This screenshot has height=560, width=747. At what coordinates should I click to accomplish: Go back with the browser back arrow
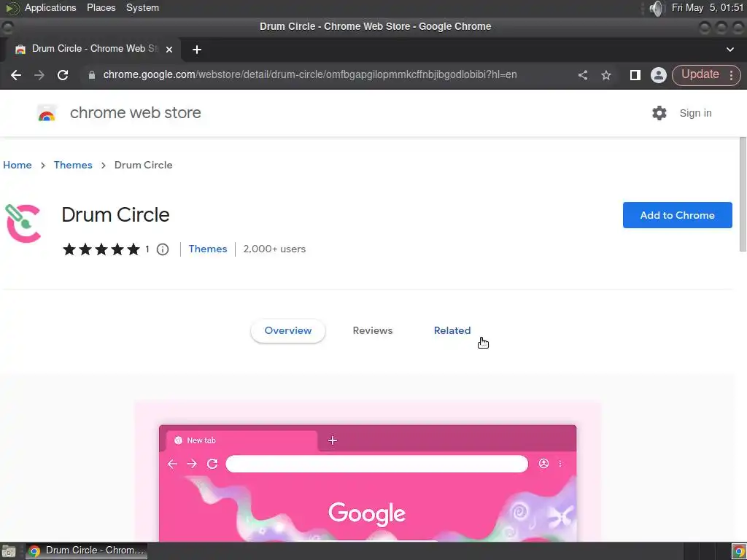(16, 75)
